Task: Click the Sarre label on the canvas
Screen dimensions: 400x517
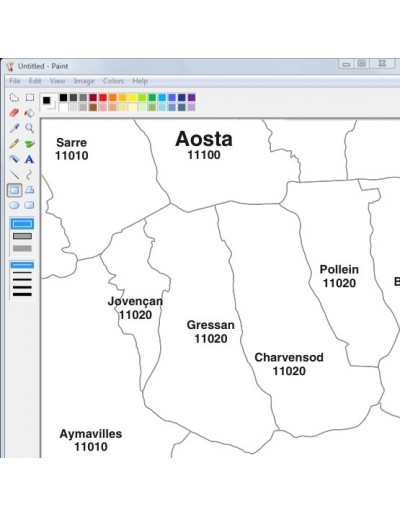Action: [71, 143]
